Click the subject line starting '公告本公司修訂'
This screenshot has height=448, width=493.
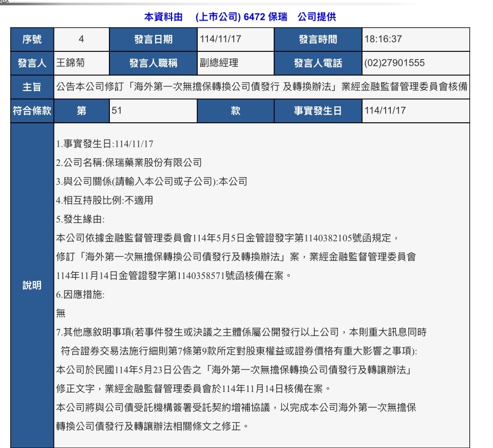tap(261, 86)
